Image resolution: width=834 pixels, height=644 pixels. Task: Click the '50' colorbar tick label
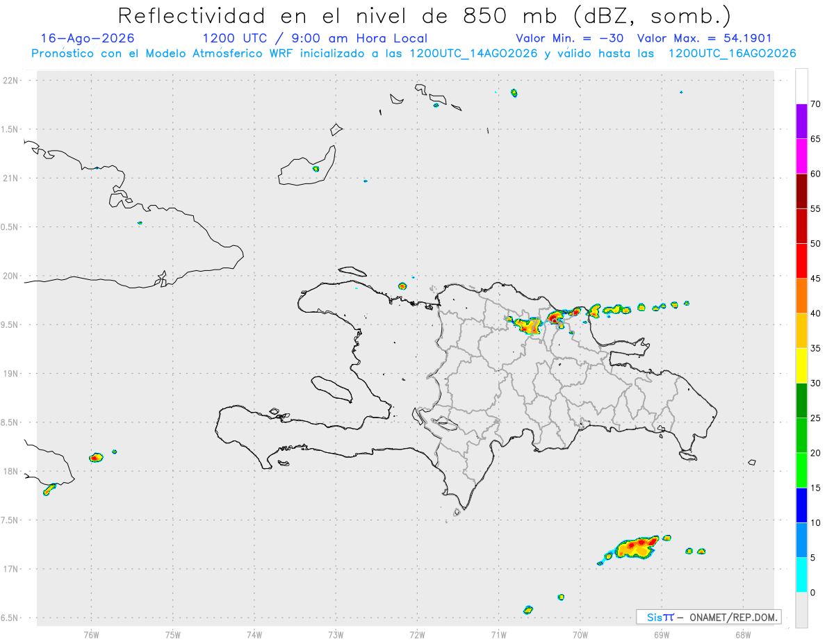815,244
